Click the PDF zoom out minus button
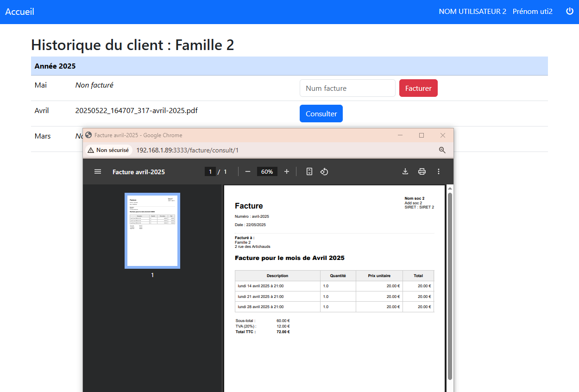The height and width of the screenshot is (392, 579). (x=248, y=171)
